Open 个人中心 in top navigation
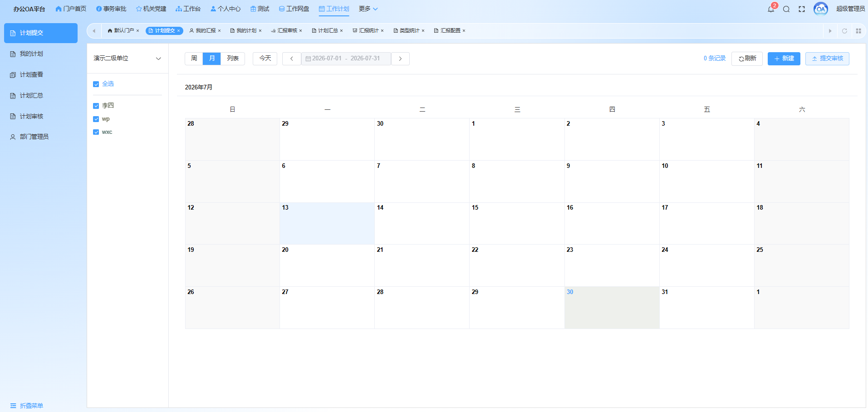Image resolution: width=868 pixels, height=412 pixels. coord(225,9)
